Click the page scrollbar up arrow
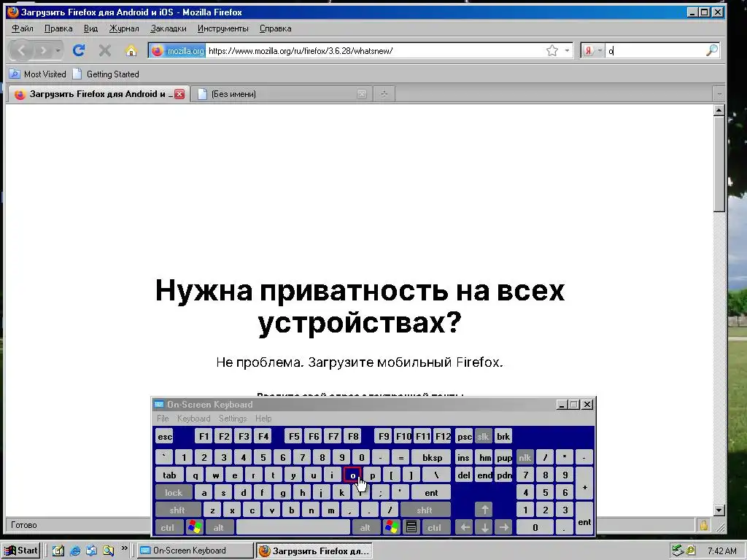The width and height of the screenshot is (747, 560). click(719, 111)
